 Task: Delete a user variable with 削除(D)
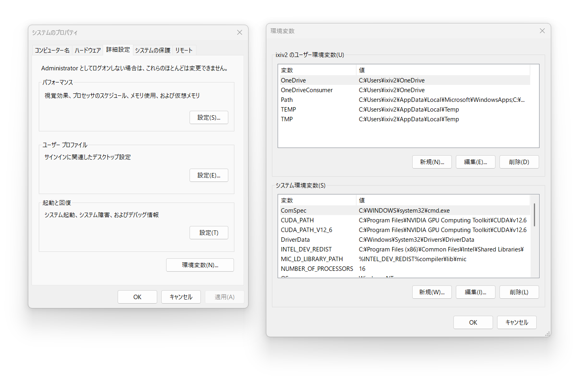click(x=519, y=162)
